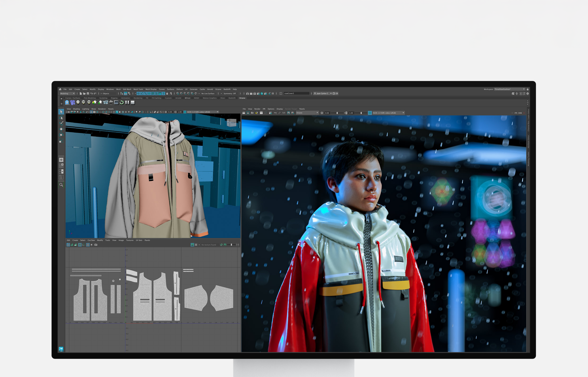Click the coatCover3 name input field
Image resolution: width=588 pixels, height=377 pixels.
click(x=296, y=94)
